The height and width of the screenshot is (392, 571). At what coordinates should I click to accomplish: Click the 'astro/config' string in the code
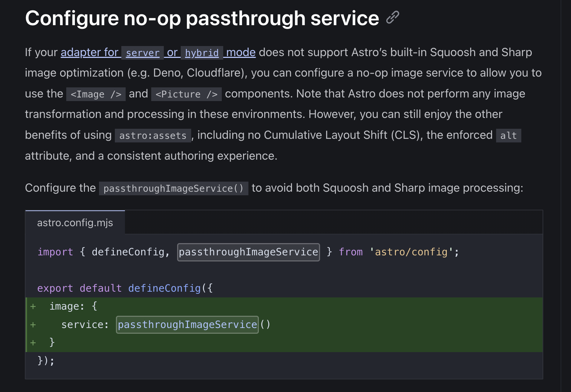pos(411,252)
